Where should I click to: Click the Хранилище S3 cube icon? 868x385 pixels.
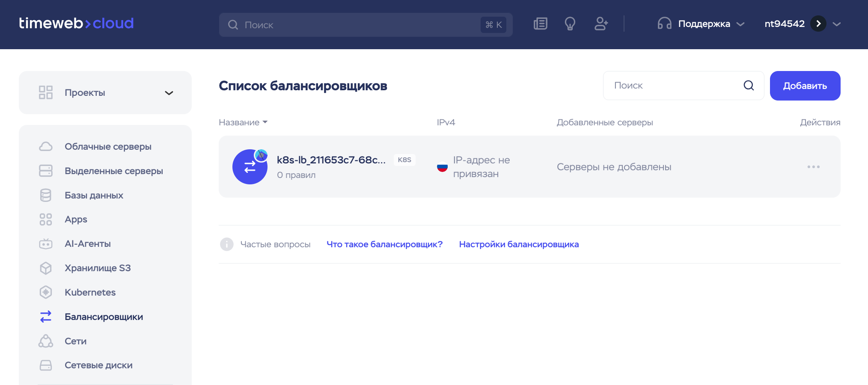(46, 268)
